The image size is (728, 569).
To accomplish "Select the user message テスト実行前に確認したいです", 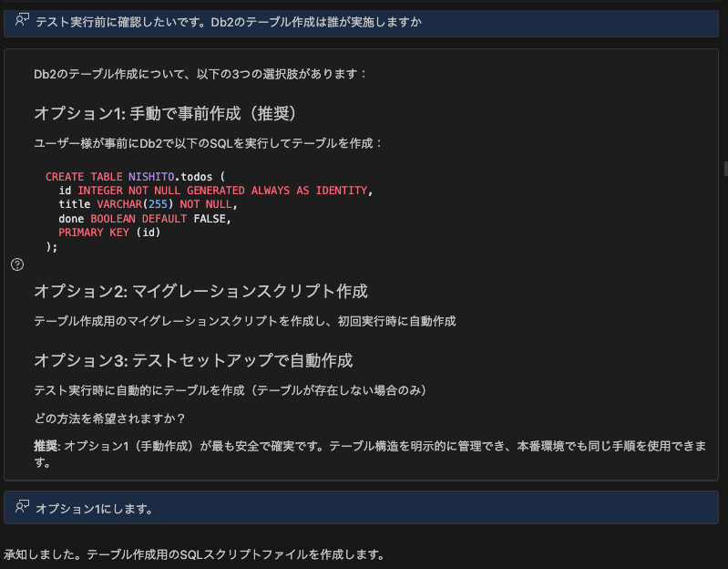I will tap(361, 22).
